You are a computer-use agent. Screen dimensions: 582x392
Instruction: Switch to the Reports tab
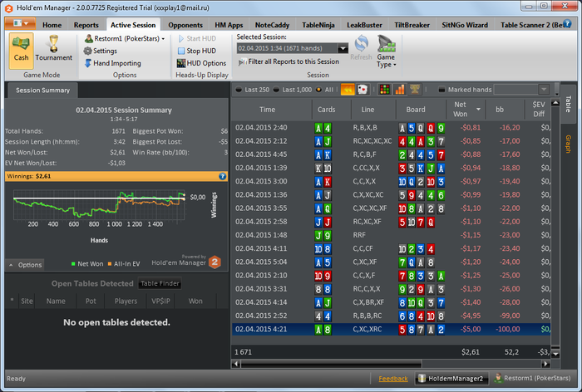(86, 25)
